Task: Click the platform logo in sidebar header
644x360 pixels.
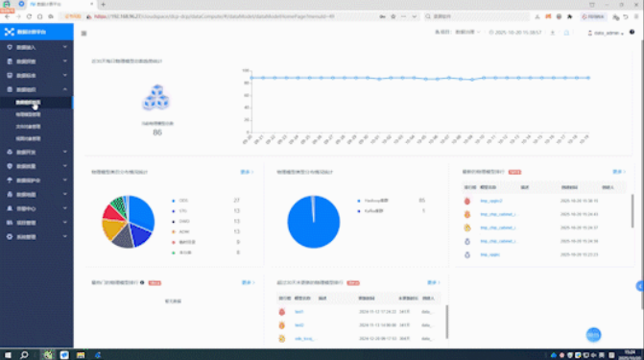Action: coord(10,32)
